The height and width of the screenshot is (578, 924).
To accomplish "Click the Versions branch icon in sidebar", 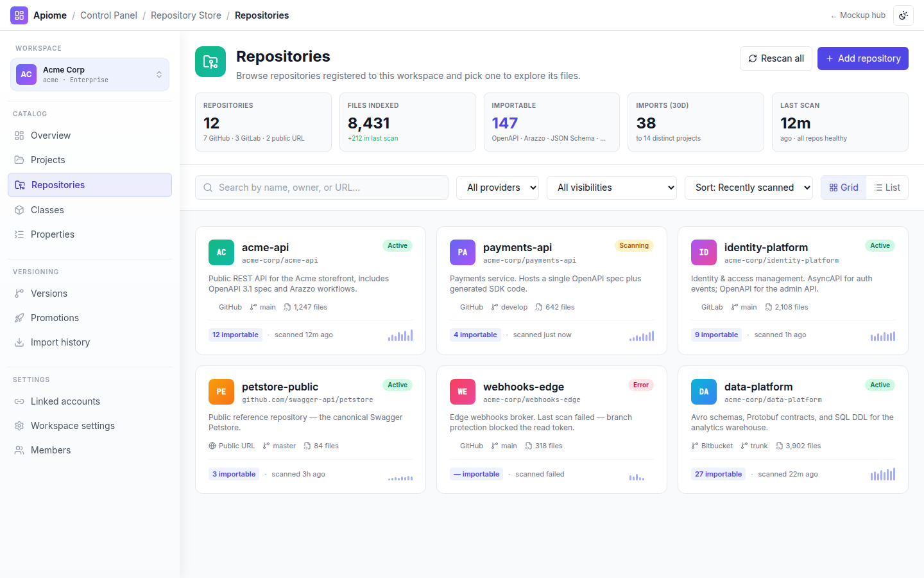I will point(19,293).
